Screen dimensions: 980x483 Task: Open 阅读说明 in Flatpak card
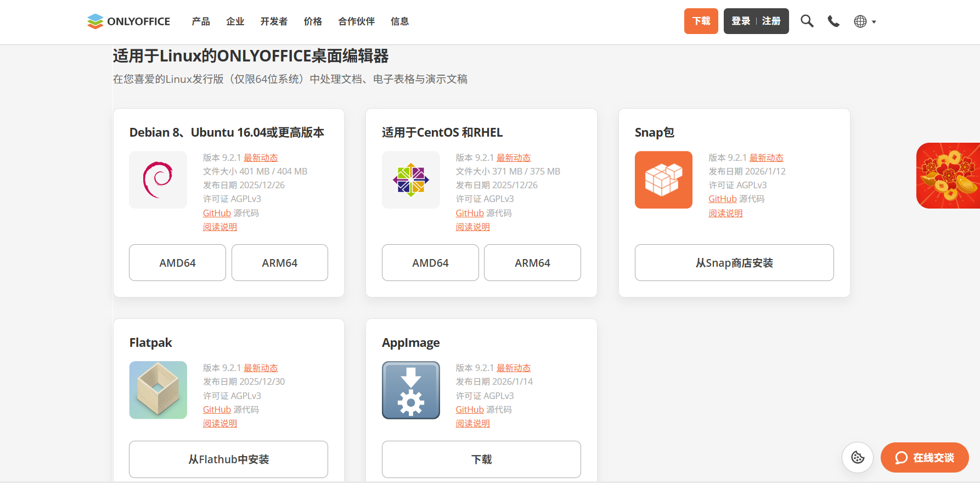pyautogui.click(x=220, y=423)
